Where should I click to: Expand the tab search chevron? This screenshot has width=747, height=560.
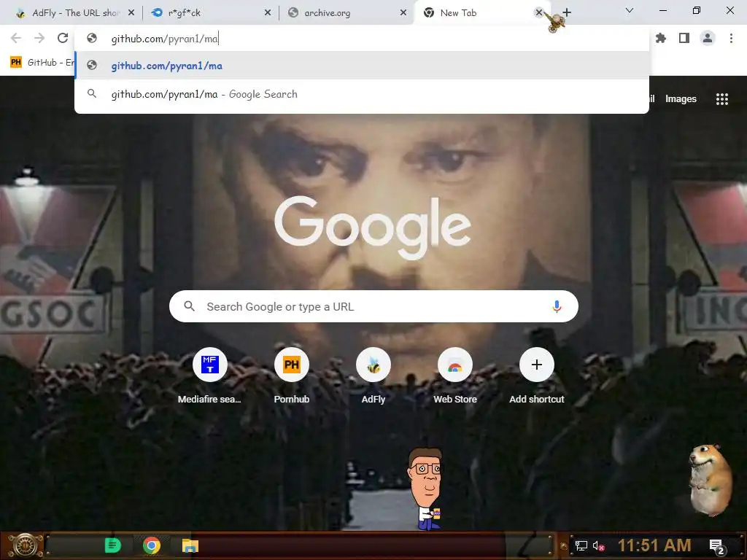630,10
